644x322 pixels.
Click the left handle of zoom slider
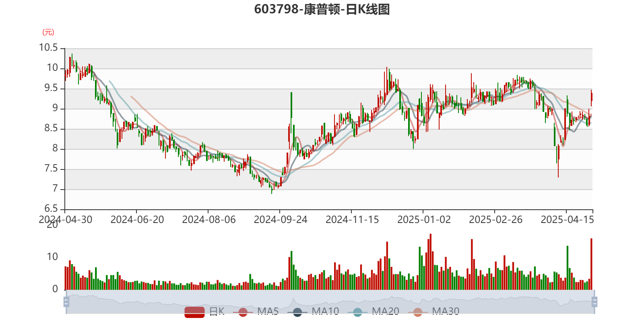(66, 302)
